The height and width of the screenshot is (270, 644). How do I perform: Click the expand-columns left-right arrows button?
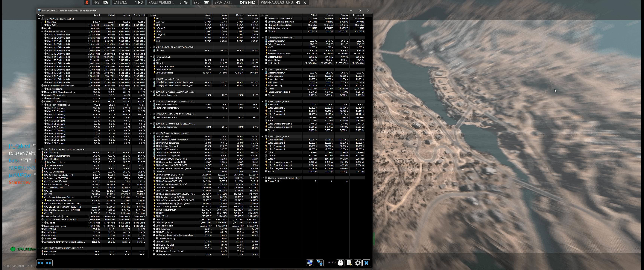coord(40,263)
